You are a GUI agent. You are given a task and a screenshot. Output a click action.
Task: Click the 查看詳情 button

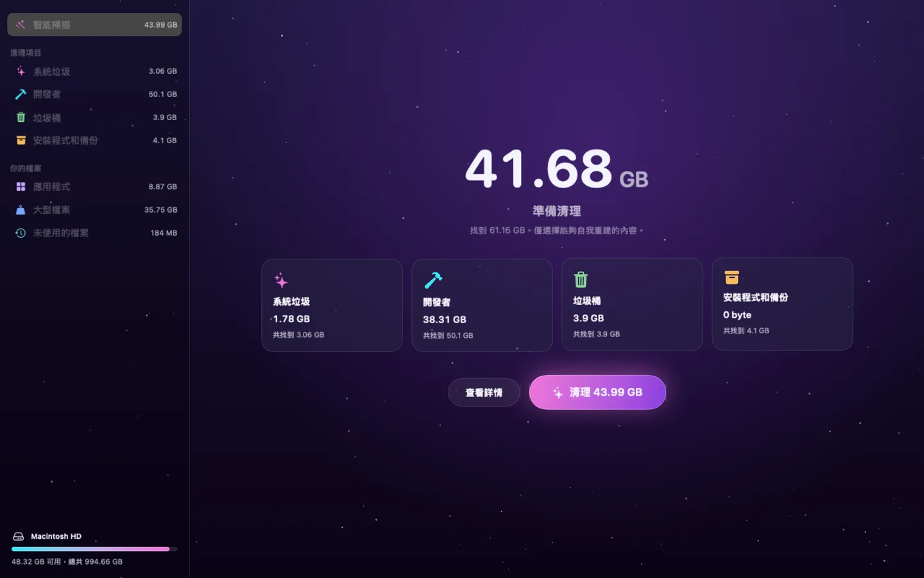pyautogui.click(x=484, y=392)
